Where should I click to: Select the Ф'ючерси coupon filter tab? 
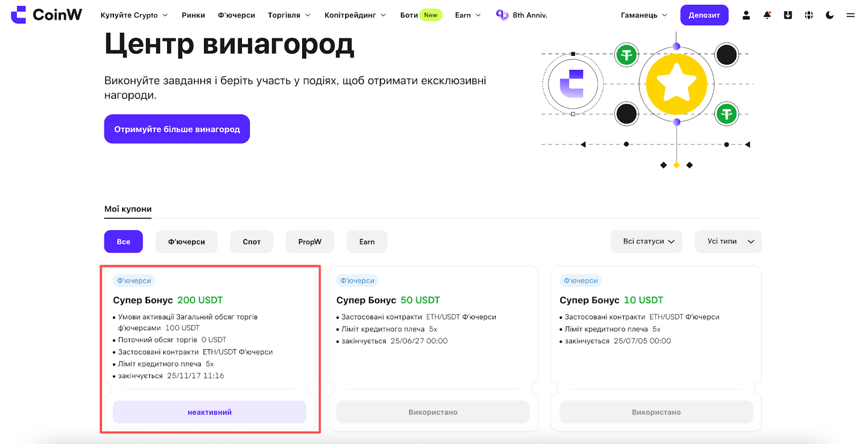(x=186, y=242)
